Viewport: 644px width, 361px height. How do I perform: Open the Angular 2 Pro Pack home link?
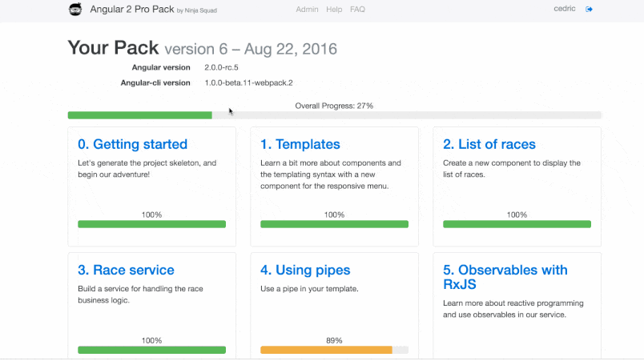132,9
